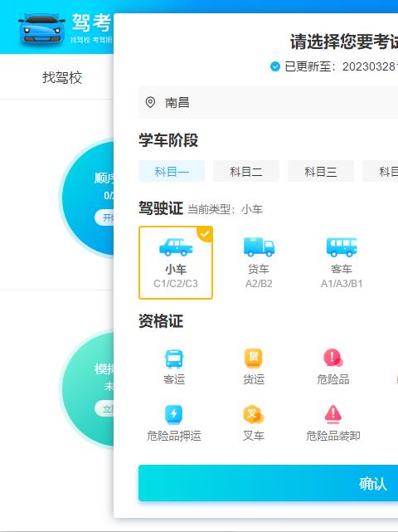The height and width of the screenshot is (532, 398).
Task: Choose the 叉车 forklift certificate icon
Action: click(x=254, y=414)
